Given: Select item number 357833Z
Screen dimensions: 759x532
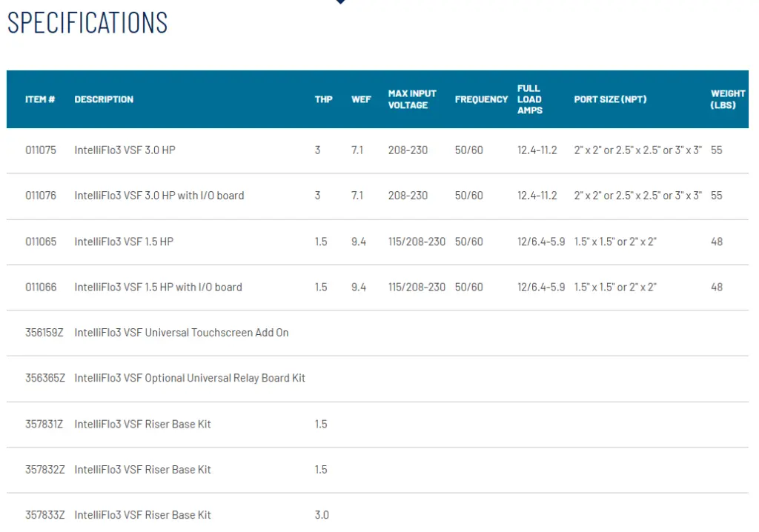Looking at the screenshot, I should 44,515.
